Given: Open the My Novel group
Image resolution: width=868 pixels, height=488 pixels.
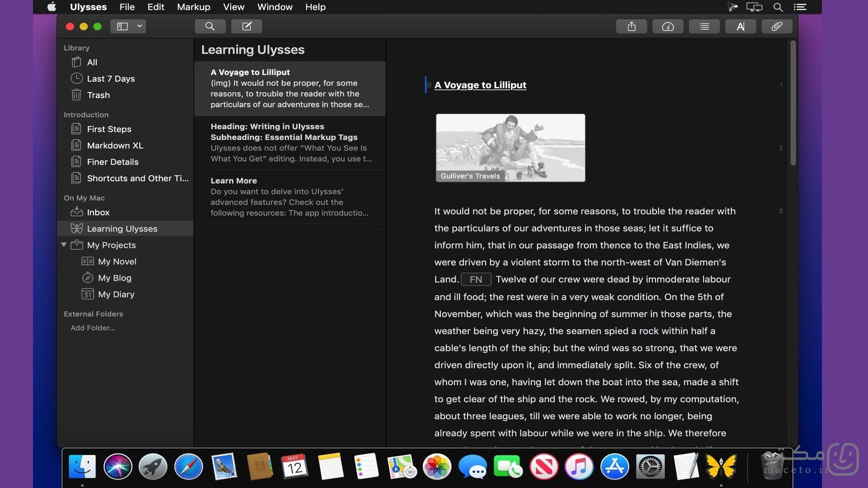Looking at the screenshot, I should pos(125,262).
